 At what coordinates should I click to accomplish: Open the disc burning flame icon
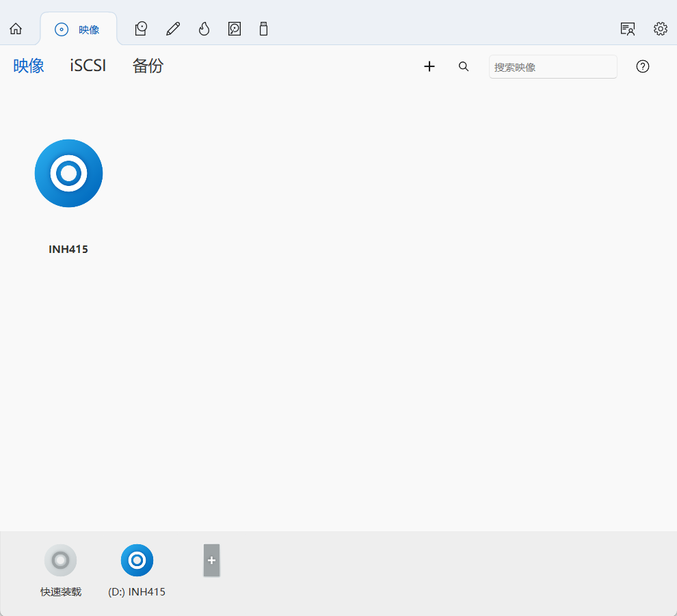pyautogui.click(x=204, y=29)
